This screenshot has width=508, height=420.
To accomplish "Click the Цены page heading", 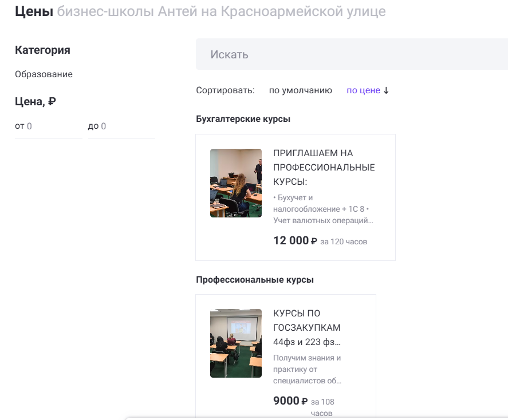I will click(34, 11).
